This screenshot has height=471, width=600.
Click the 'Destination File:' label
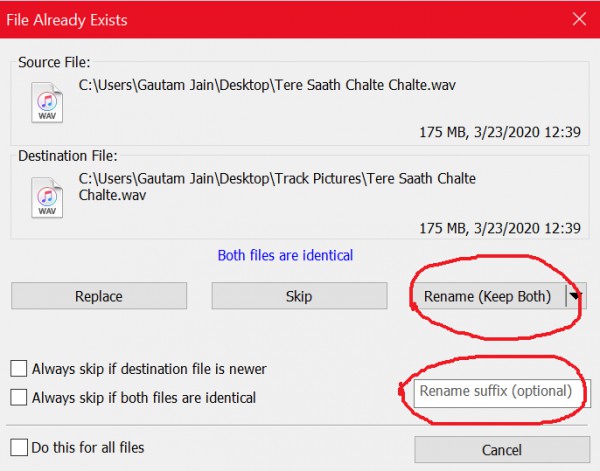[67, 156]
